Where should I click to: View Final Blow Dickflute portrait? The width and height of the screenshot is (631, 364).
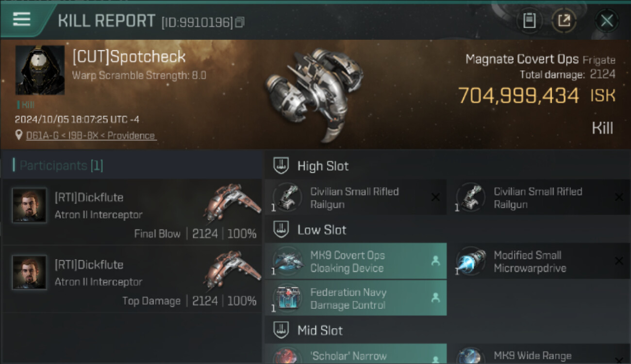coord(30,205)
